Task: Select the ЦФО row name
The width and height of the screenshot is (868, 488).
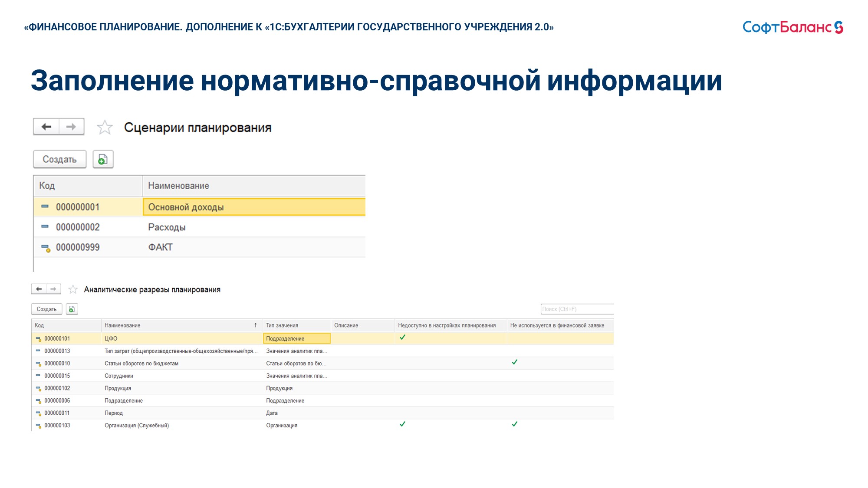Action: click(x=111, y=338)
